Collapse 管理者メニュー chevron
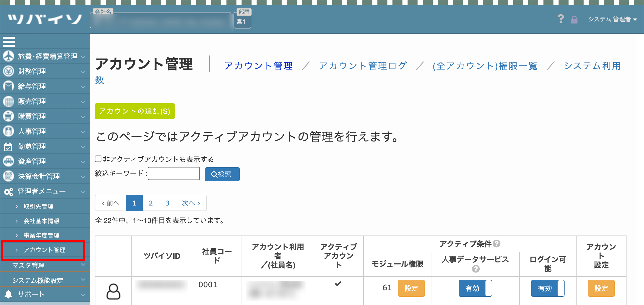Viewport: 644px width, 305px height. point(83,192)
